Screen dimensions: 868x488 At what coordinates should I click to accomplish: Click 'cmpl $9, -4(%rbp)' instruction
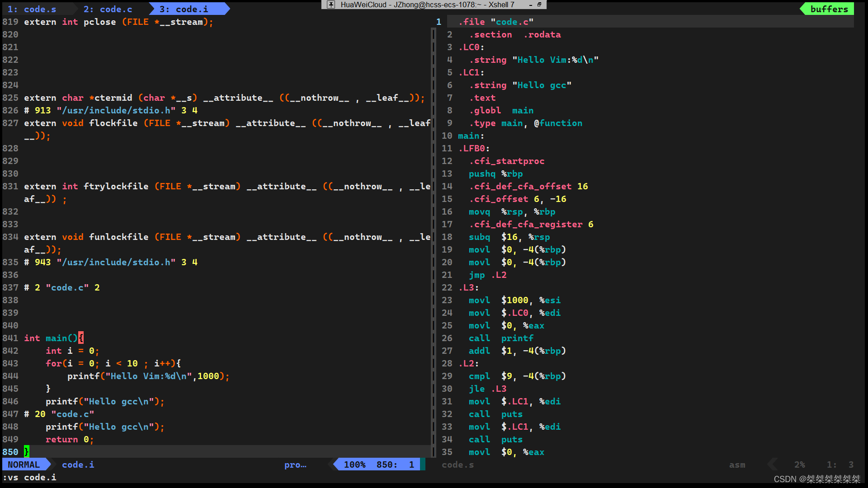tap(518, 376)
